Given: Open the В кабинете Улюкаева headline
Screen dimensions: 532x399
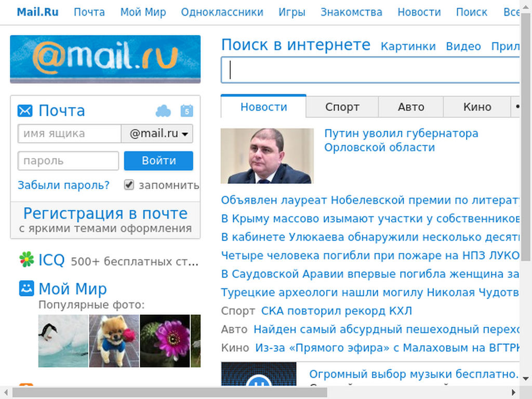Looking at the screenshot, I should click(370, 237).
